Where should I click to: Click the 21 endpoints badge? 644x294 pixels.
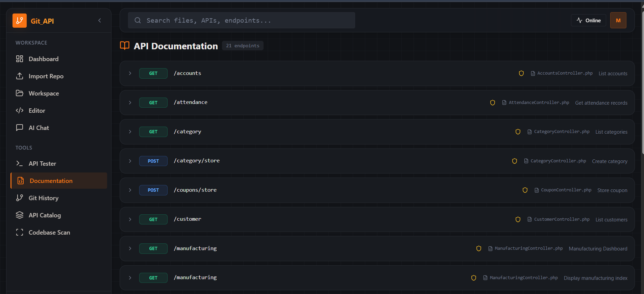point(243,46)
